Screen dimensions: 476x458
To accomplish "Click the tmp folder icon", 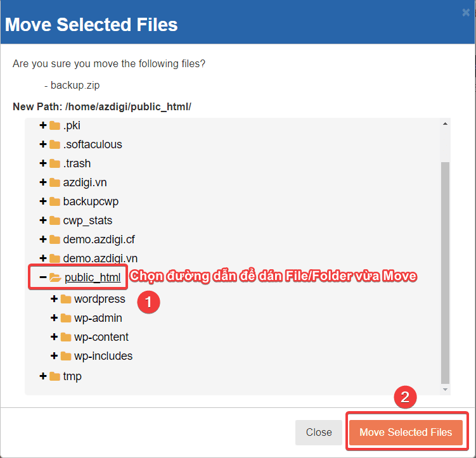I will tap(55, 376).
